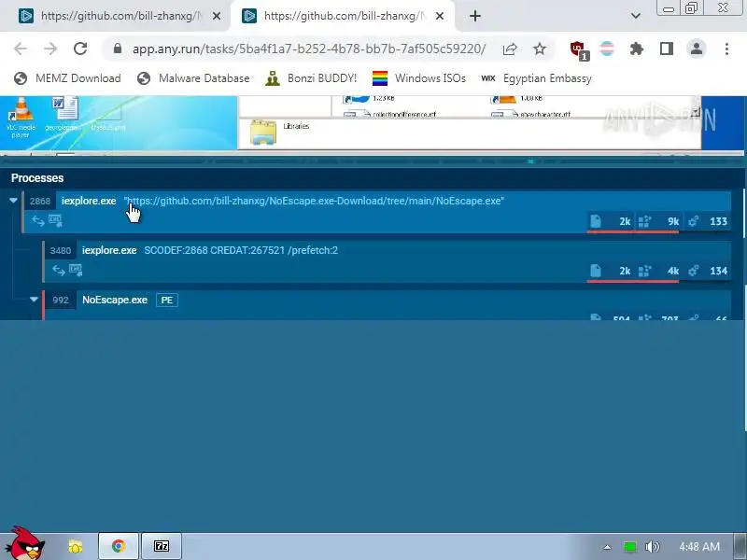This screenshot has height=560, width=747.
Task: Click the github NoEscape.exe command line URL
Action: 314,201
